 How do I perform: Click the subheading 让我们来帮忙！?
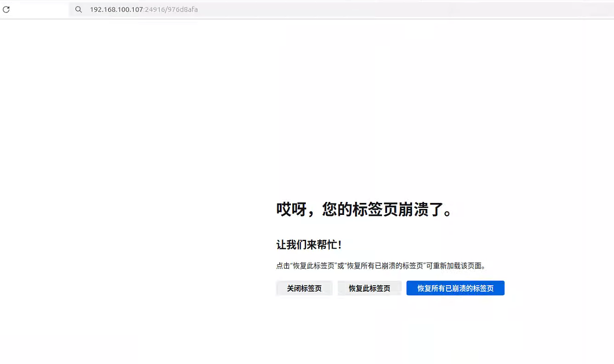[x=310, y=245]
